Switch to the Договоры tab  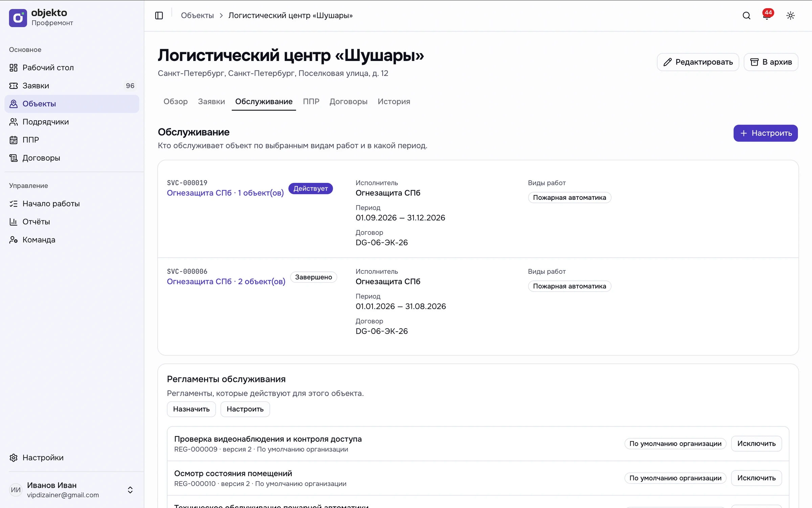click(348, 102)
